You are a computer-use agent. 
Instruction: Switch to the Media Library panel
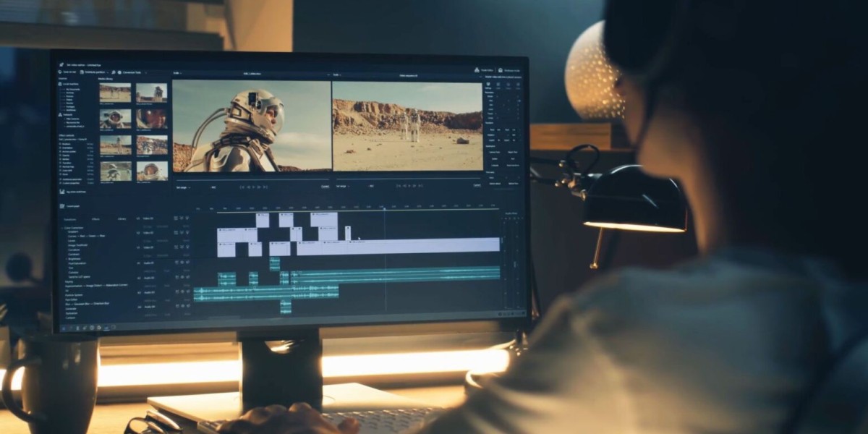coord(106,78)
